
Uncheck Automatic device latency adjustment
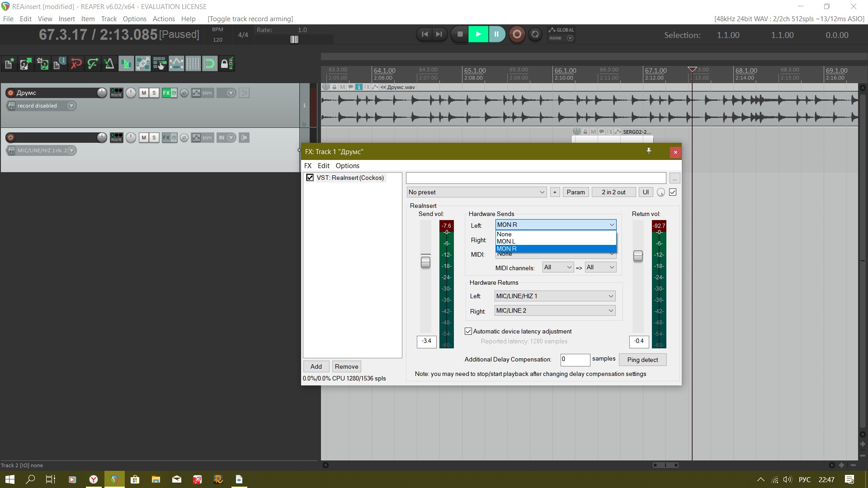pyautogui.click(x=468, y=331)
